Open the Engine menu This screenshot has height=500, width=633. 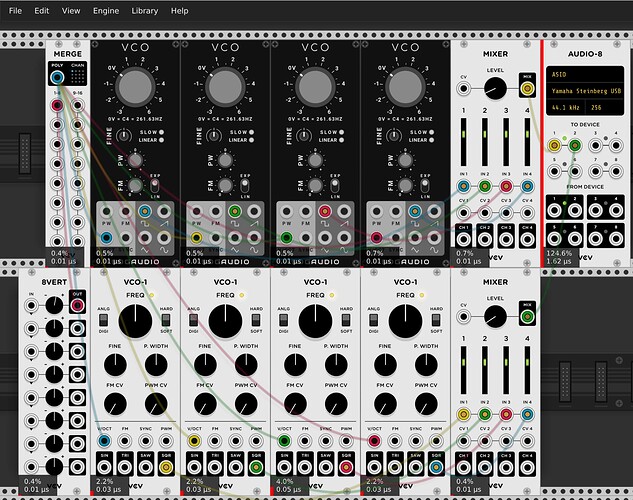tap(106, 11)
